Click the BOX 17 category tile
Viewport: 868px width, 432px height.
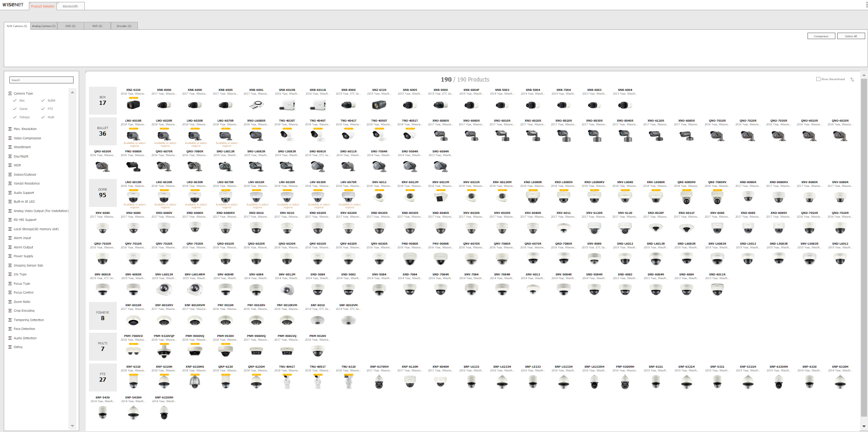pos(102,101)
